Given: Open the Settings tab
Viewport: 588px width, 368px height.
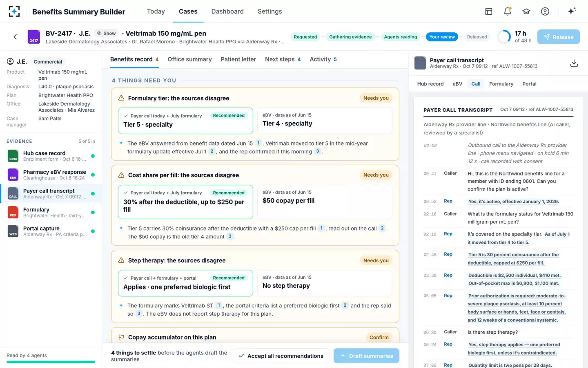Looking at the screenshot, I should [269, 11].
